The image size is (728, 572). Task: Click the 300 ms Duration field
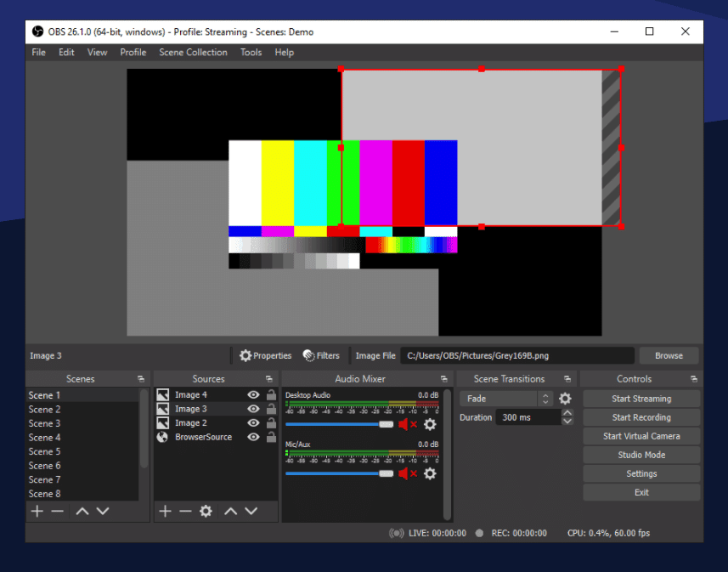click(x=528, y=417)
